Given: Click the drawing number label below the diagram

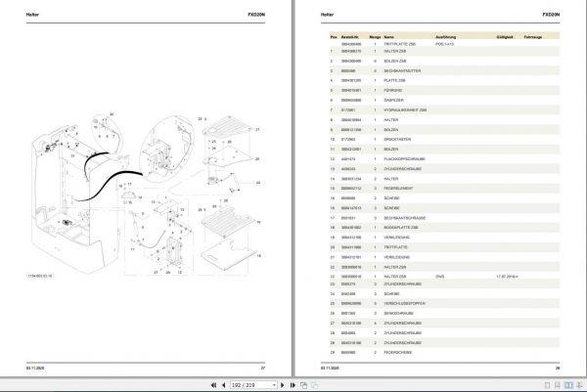Looking at the screenshot, I should pyautogui.click(x=40, y=276).
